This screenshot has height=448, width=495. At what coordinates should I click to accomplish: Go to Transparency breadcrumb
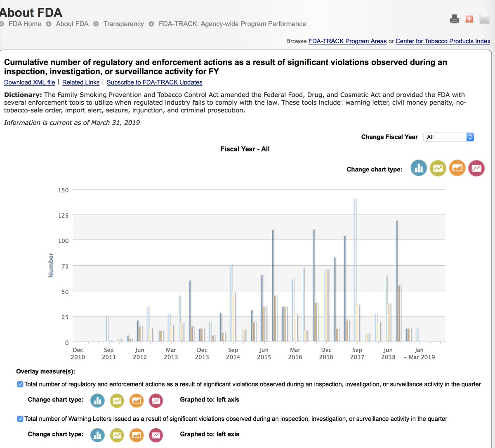[x=124, y=24]
